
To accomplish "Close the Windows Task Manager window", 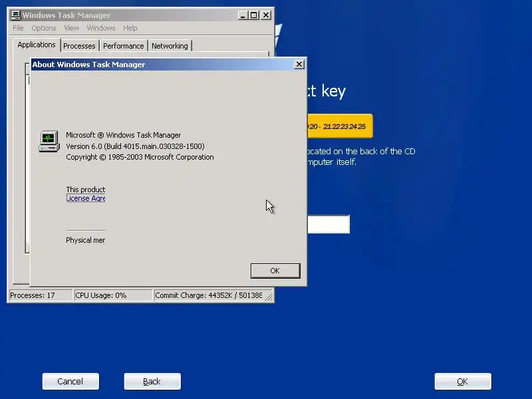I will tap(266, 15).
